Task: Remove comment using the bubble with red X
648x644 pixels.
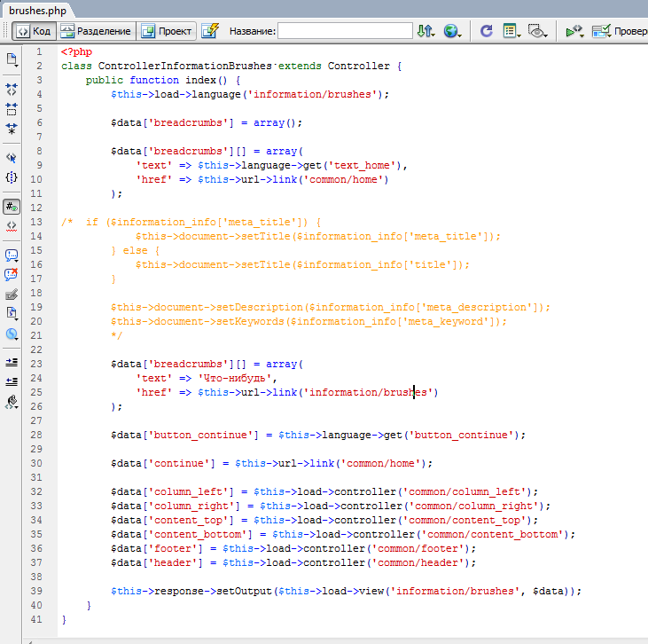Action: pos(12,274)
